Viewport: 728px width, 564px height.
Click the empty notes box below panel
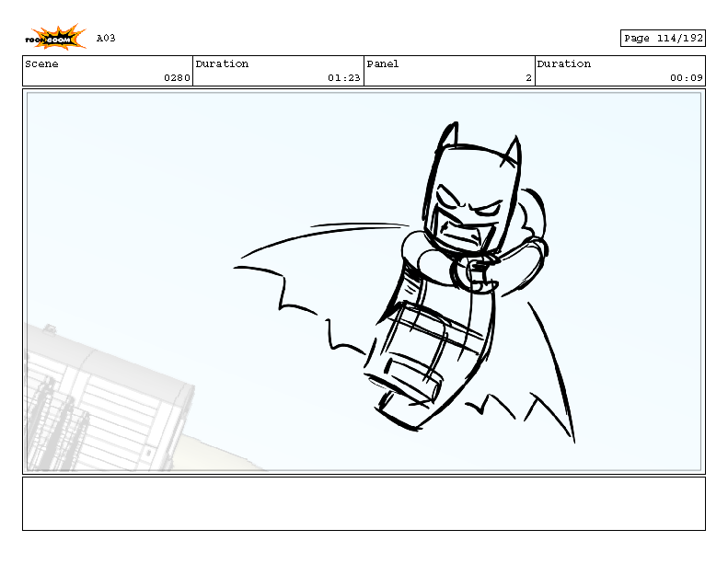pyautogui.click(x=364, y=503)
